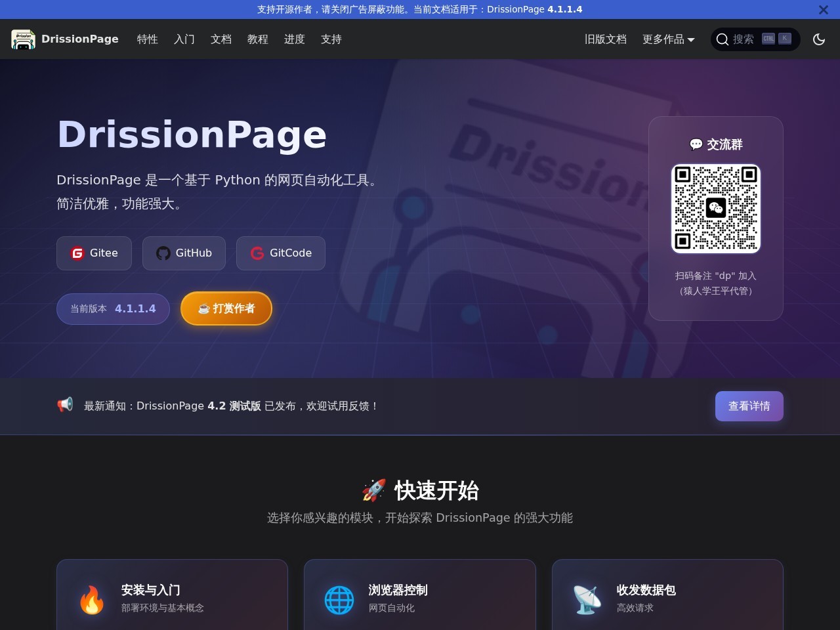Open the 入门 nav item

[184, 39]
